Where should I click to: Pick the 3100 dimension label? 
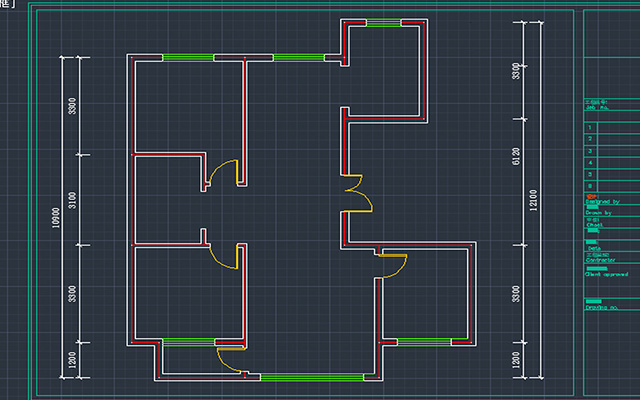(x=72, y=200)
